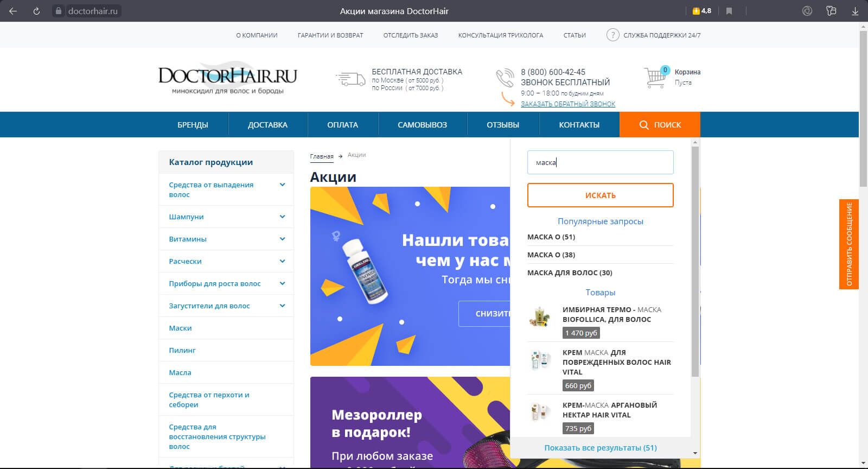868x469 pixels.
Task: Open the БРЕНДЫ menu item
Action: pyautogui.click(x=193, y=125)
